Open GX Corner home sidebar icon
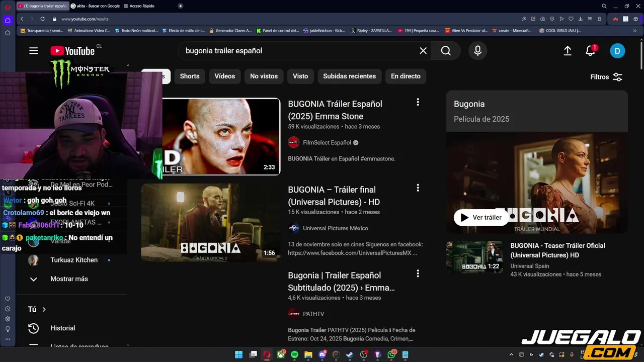The height and width of the screenshot is (362, 644). 8,21
